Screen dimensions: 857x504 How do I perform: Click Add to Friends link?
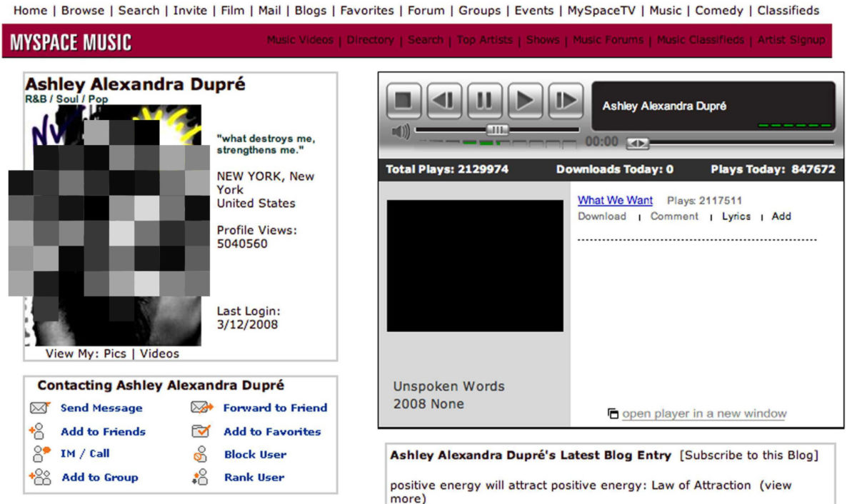[103, 431]
